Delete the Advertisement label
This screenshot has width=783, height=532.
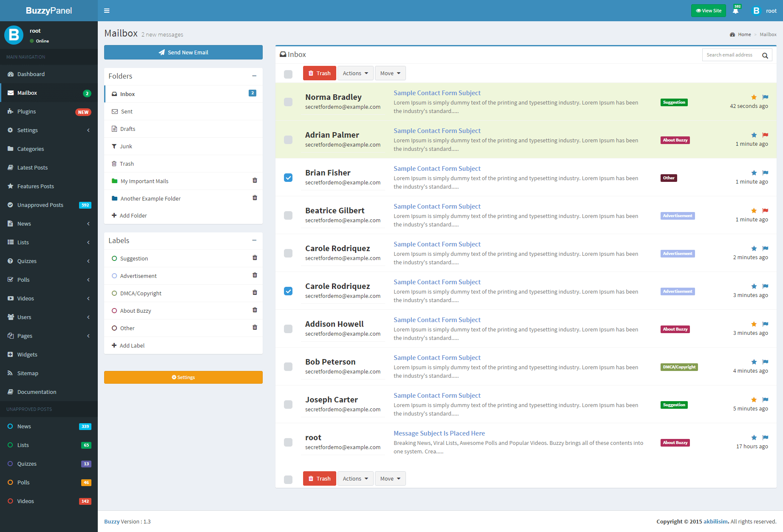(255, 275)
